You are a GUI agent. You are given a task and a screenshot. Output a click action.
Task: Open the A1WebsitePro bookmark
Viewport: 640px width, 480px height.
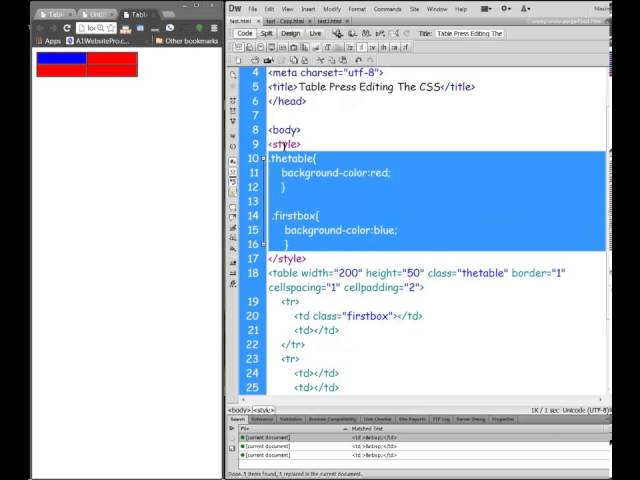(98, 41)
